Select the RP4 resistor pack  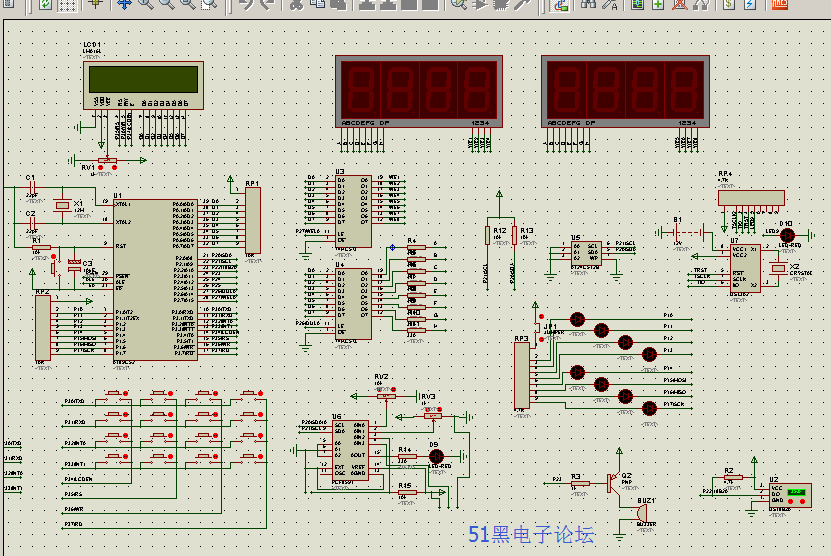click(751, 198)
